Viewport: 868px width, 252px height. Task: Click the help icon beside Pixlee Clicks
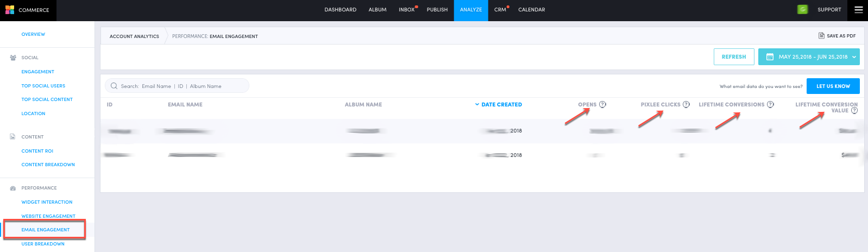[x=686, y=104]
